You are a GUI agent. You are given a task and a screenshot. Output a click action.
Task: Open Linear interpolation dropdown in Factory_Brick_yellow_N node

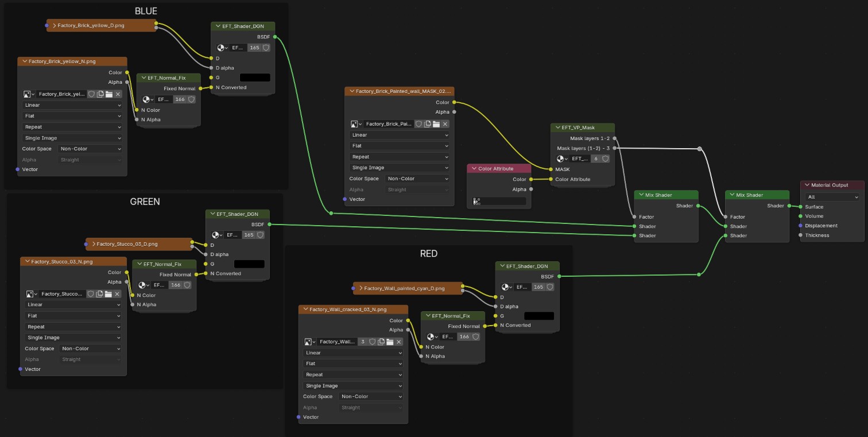pyautogui.click(x=73, y=105)
